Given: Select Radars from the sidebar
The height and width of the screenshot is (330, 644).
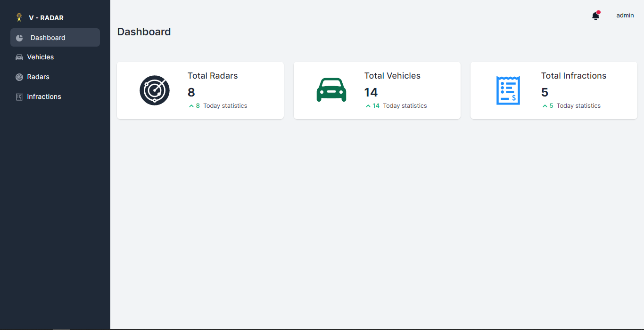Looking at the screenshot, I should click(39, 77).
